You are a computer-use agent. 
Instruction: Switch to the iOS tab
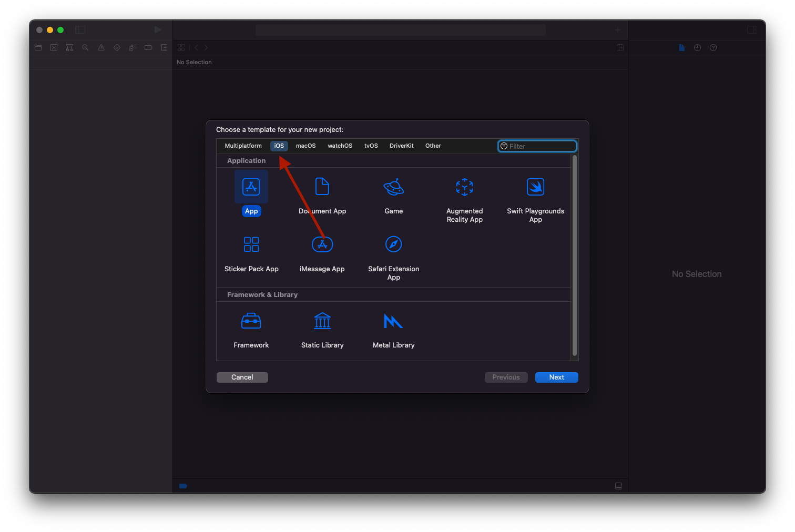(x=279, y=146)
